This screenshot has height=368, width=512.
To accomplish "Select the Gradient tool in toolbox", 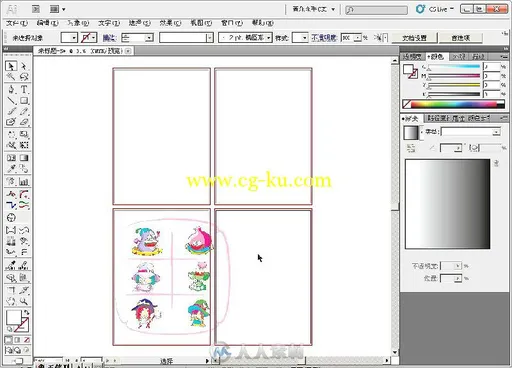I will pos(24,158).
